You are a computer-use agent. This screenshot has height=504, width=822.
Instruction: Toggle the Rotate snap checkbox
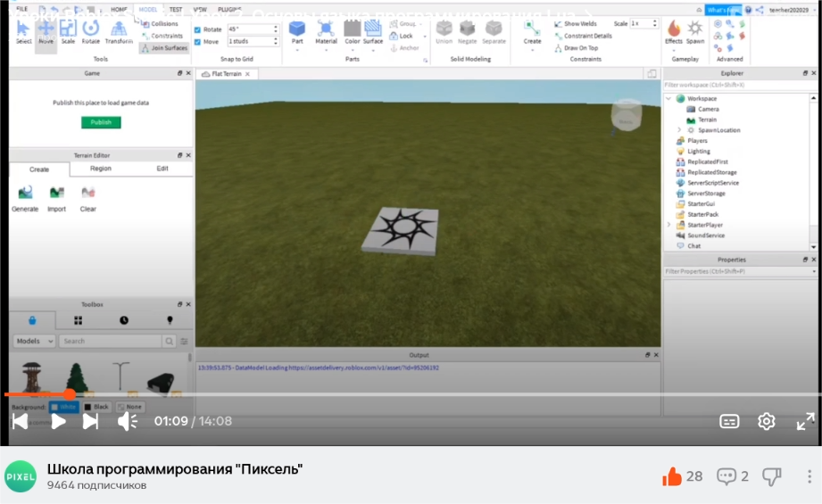pos(197,29)
